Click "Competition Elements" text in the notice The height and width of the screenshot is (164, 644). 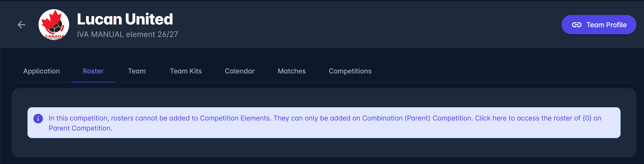[x=235, y=118]
